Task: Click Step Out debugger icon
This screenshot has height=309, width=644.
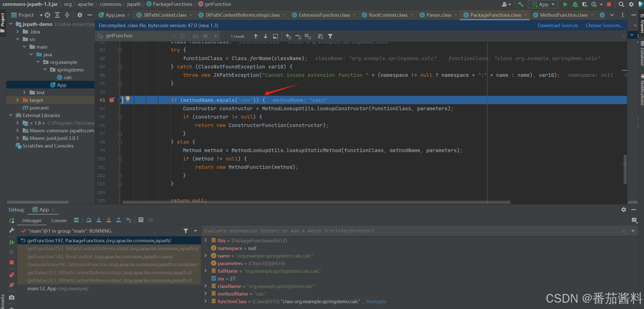Action: [x=119, y=220]
